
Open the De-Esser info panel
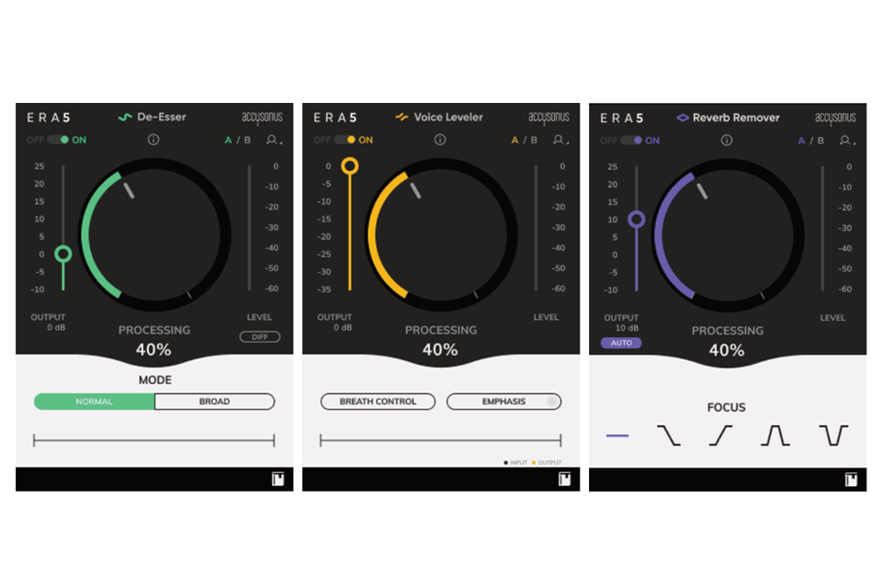point(153,140)
